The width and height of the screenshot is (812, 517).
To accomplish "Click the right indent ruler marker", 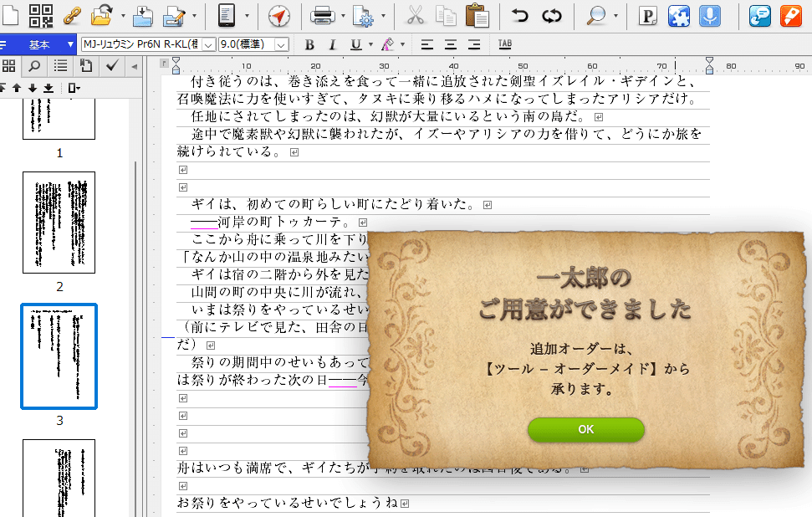I will pyautogui.click(x=709, y=66).
